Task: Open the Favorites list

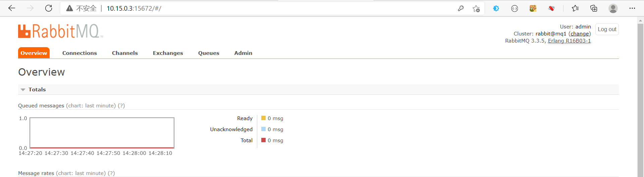Action: [575, 8]
